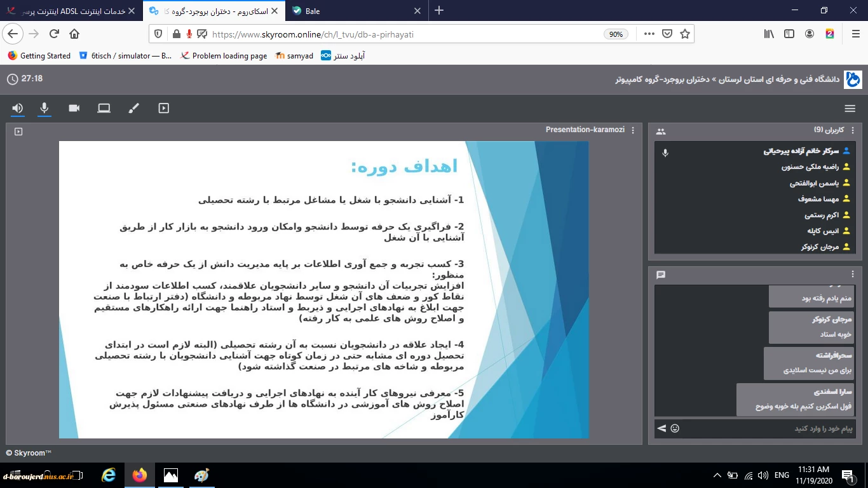Go back in the browser

pos(13,34)
